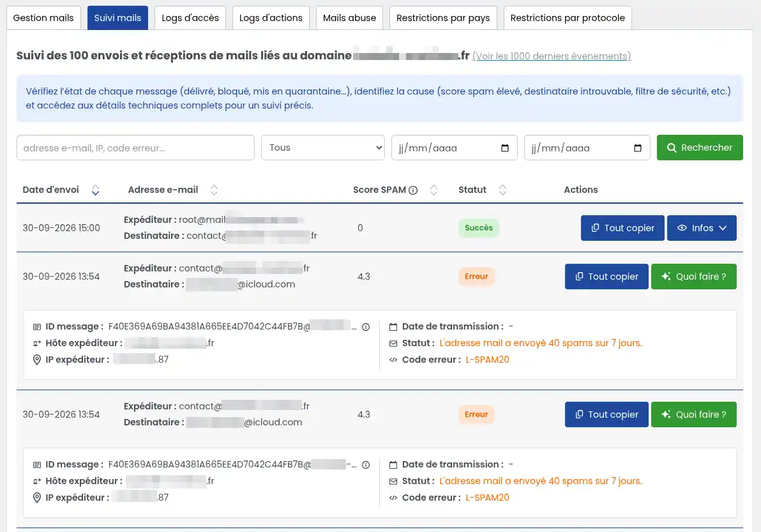Viewport: 761px width, 532px height.
Task: Select the Suivi mails tab
Action: point(117,18)
